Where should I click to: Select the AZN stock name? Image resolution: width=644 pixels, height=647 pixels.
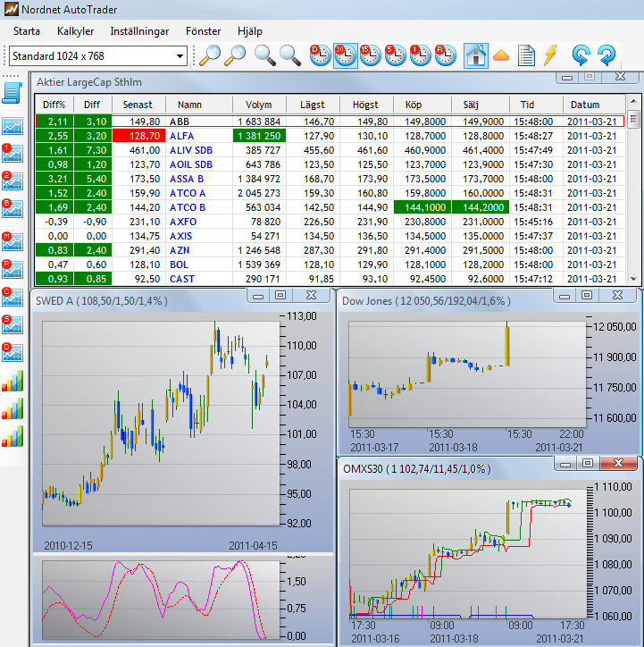click(180, 250)
